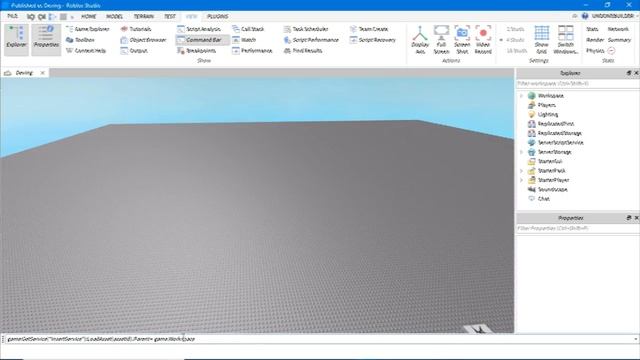Image resolution: width=640 pixels, height=360 pixels.
Task: Open the Call Stack window
Action: (248, 29)
